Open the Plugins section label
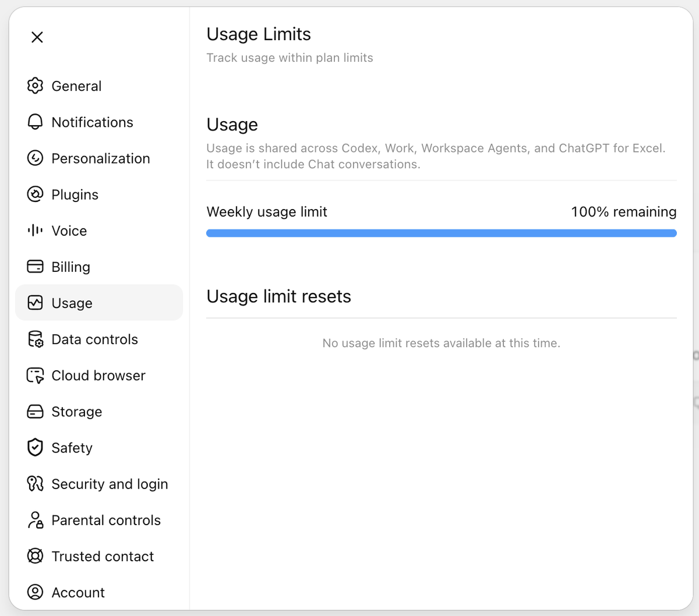The image size is (699, 616). click(x=75, y=194)
